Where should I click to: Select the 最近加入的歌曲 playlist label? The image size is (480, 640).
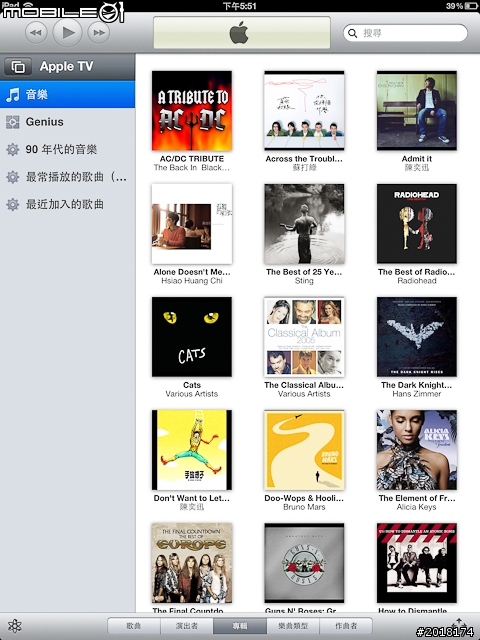[x=65, y=204]
